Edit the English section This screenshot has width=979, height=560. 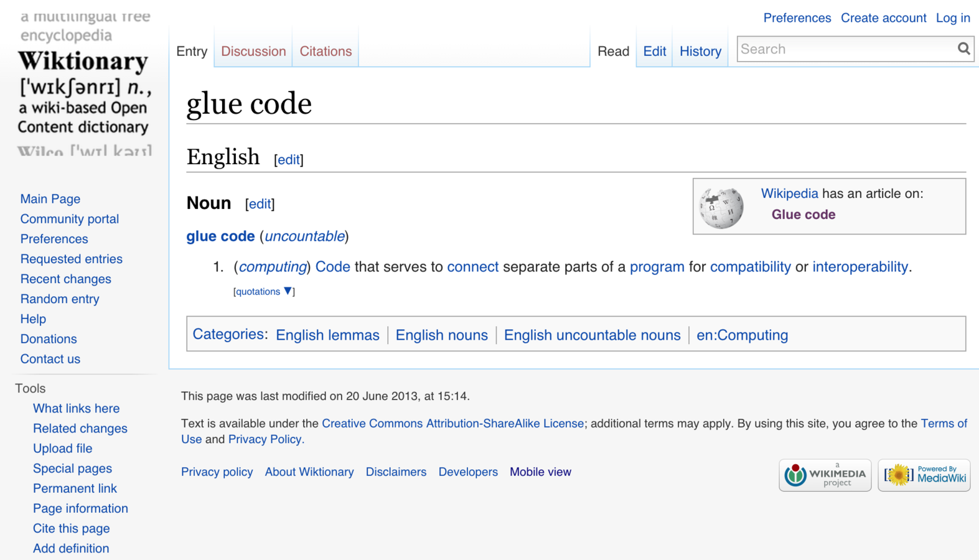coord(289,160)
